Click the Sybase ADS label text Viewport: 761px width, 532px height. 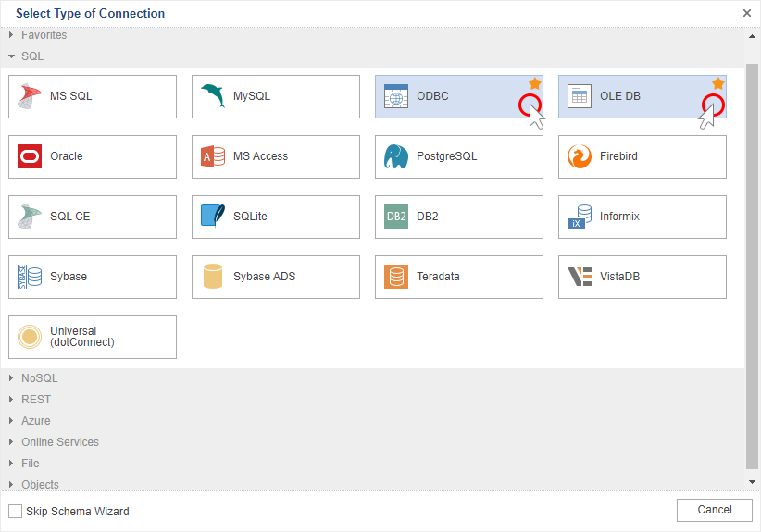(265, 277)
